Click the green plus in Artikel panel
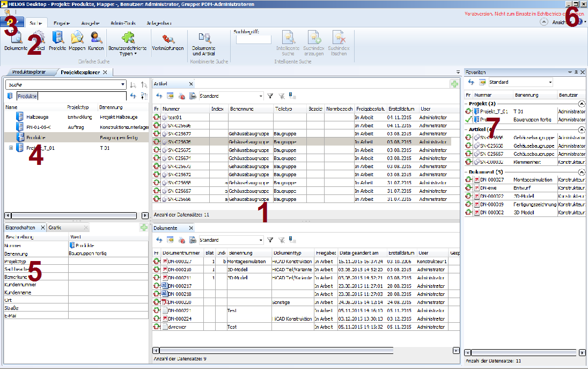Viewport: 588px width, 369px height. (454, 84)
